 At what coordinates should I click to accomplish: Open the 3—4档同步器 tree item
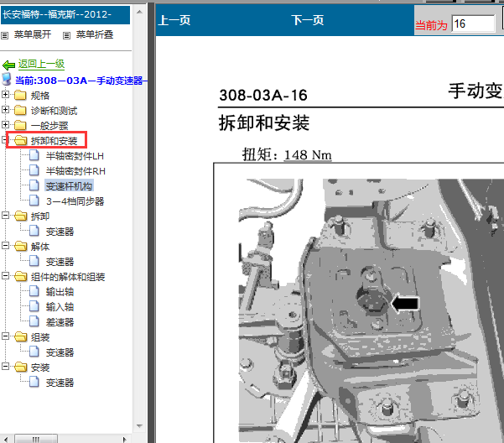click(75, 201)
